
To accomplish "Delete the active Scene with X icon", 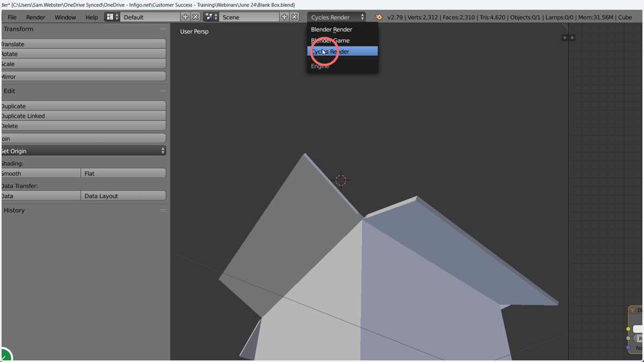I will (295, 17).
